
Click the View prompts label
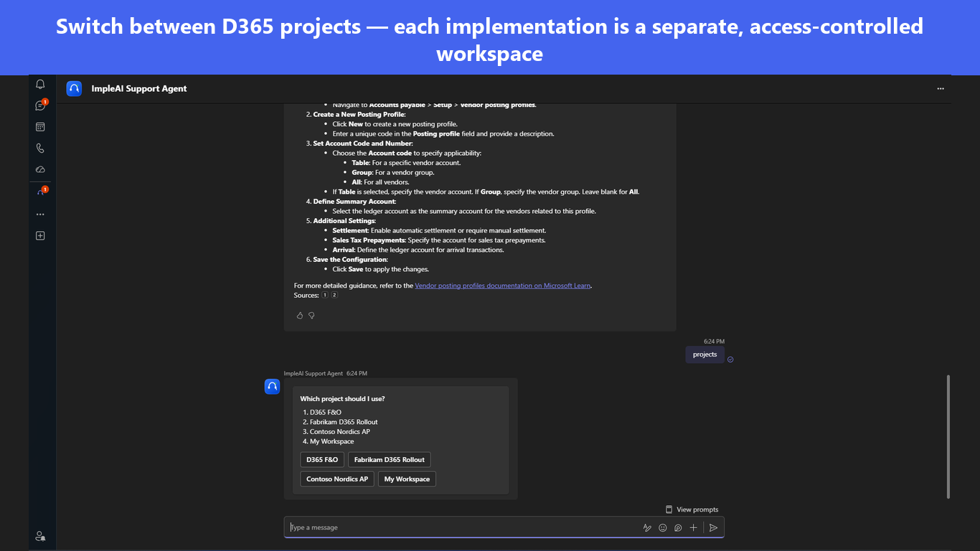pyautogui.click(x=697, y=509)
